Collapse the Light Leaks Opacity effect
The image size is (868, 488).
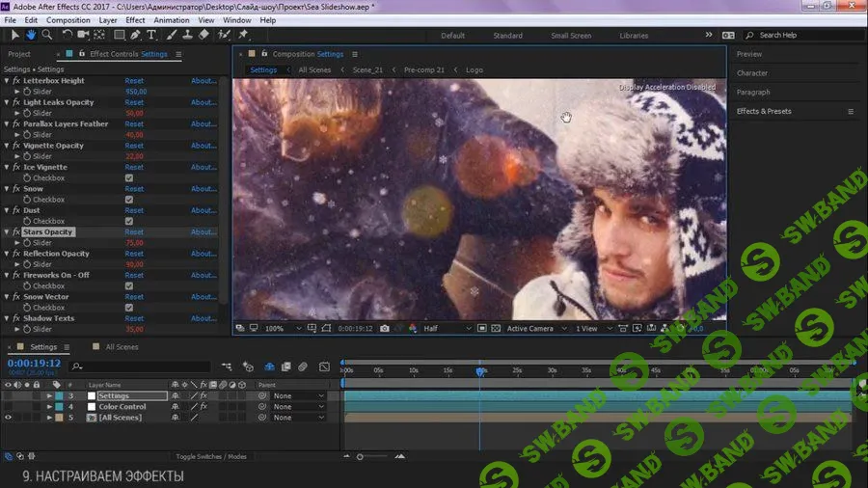(7, 102)
